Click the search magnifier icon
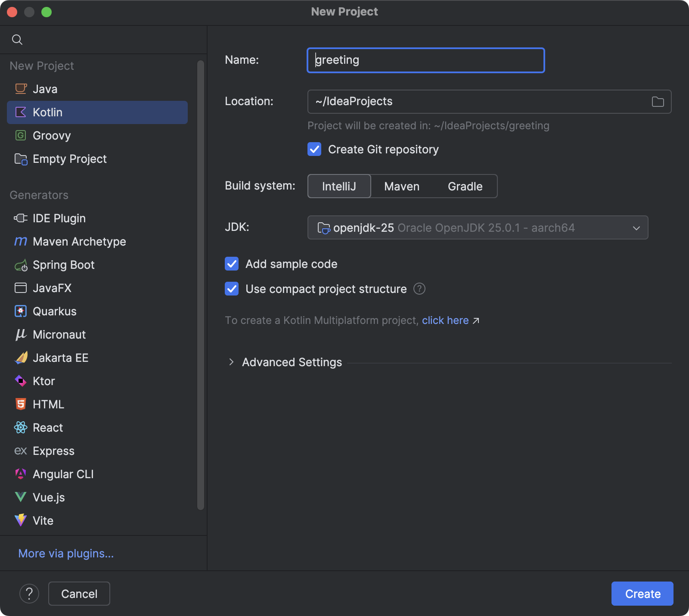This screenshot has height=616, width=689. pyautogui.click(x=17, y=40)
